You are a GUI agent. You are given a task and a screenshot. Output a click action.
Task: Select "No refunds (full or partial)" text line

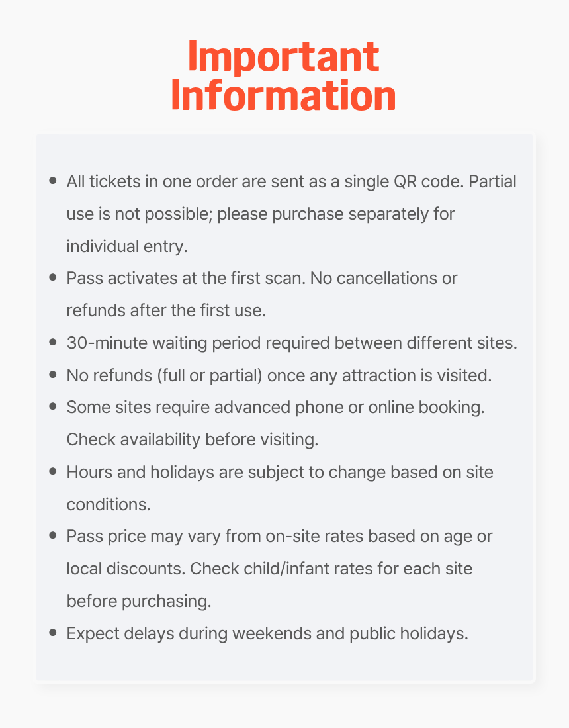tap(279, 375)
